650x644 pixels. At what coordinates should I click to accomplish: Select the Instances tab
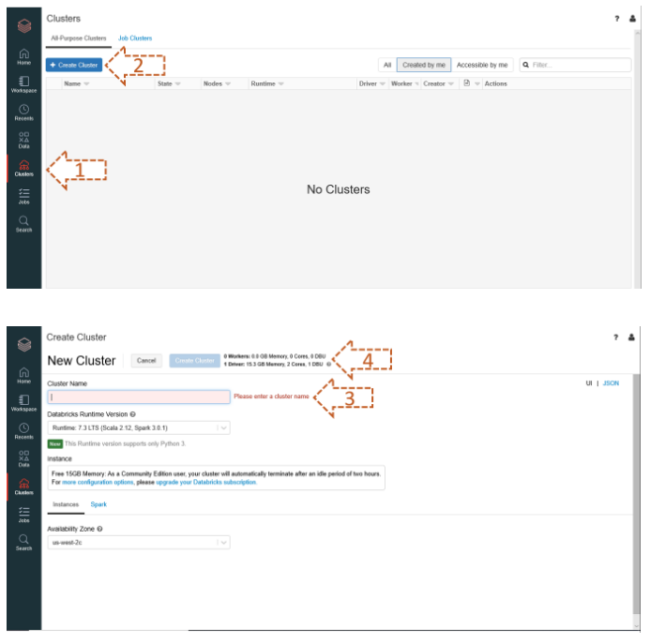66,504
